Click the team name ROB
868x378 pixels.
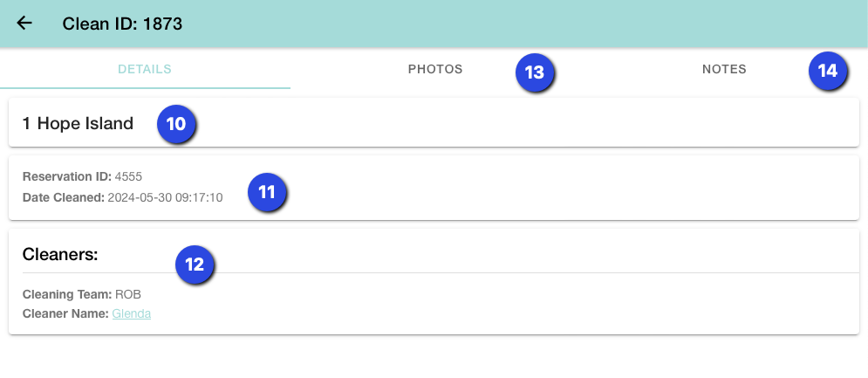coord(128,295)
